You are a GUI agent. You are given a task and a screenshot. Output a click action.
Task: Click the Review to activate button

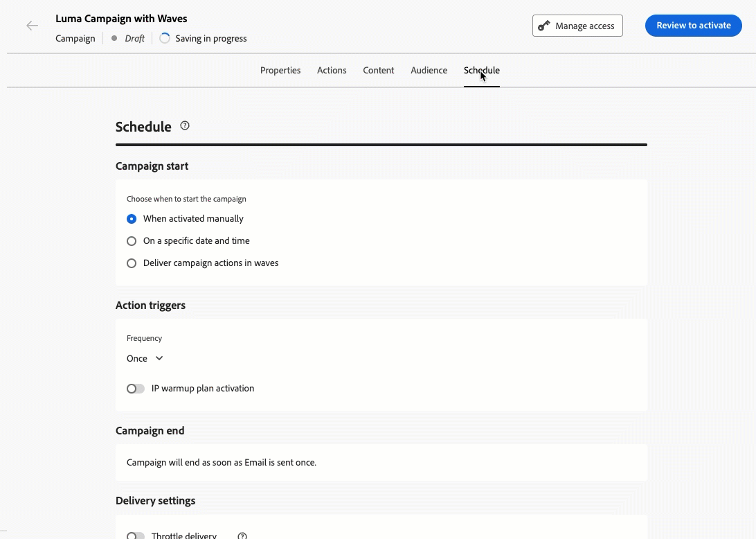pos(693,26)
